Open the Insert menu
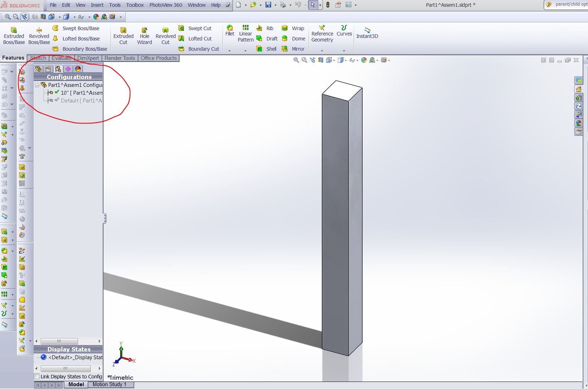The height and width of the screenshot is (389, 588). point(97,5)
